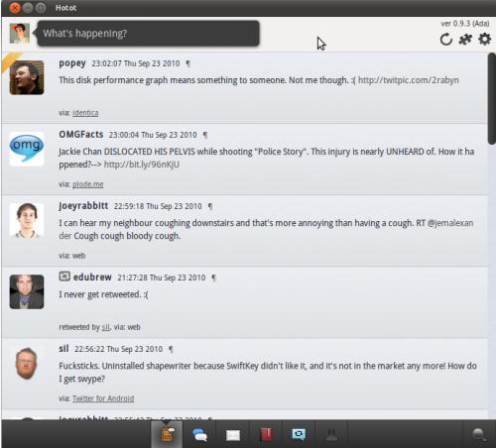Viewport: 496px width, 448px height.
Task: Click timestamp 21:27:28 Thu Sep 23 2010
Action: [162, 278]
